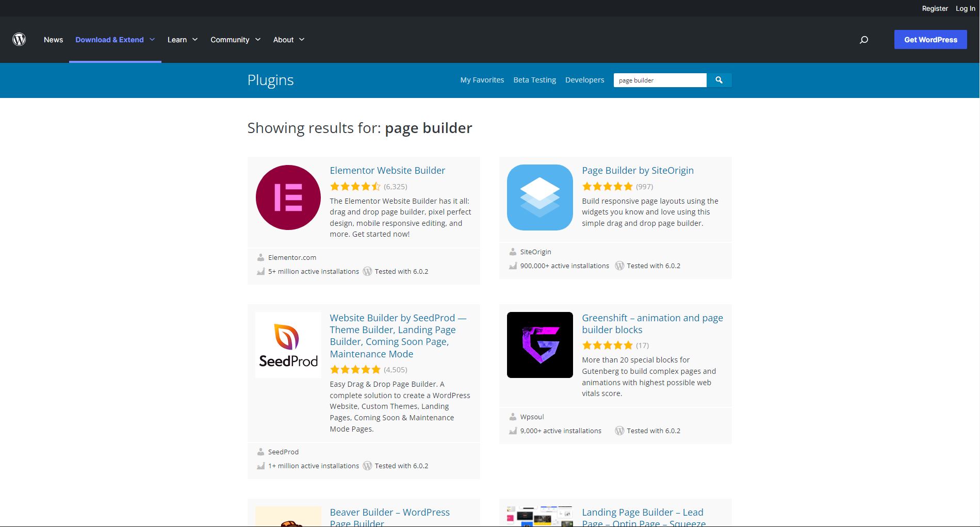This screenshot has width=980, height=527.
Task: Click WordPress tested icon in Elementor card
Action: (x=367, y=271)
